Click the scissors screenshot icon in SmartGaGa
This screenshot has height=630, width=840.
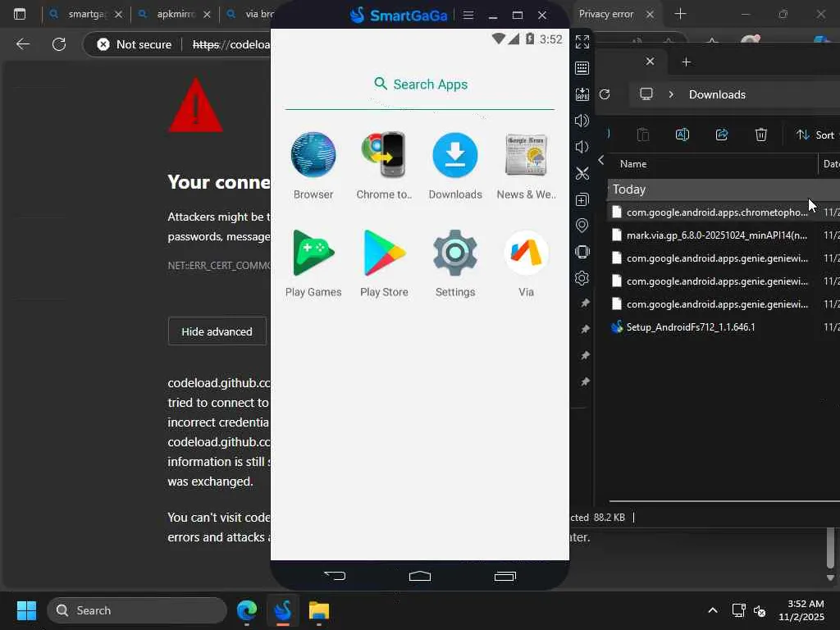(582, 173)
